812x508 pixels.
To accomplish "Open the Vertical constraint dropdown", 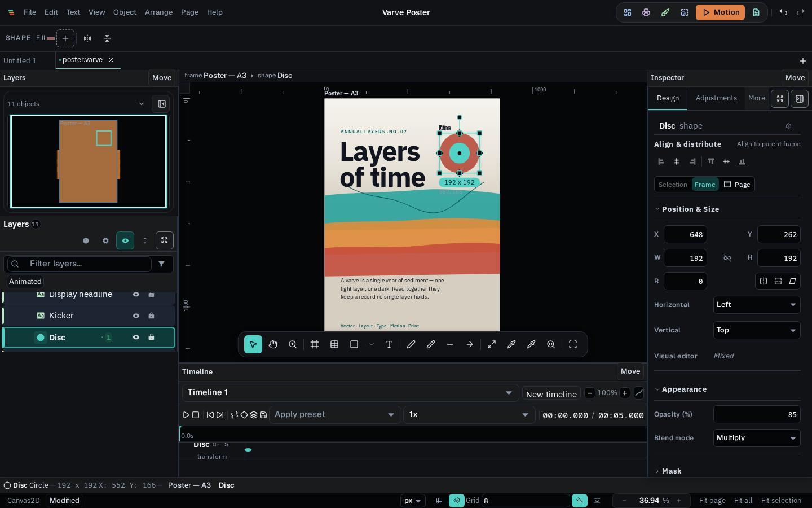I will coord(757,330).
